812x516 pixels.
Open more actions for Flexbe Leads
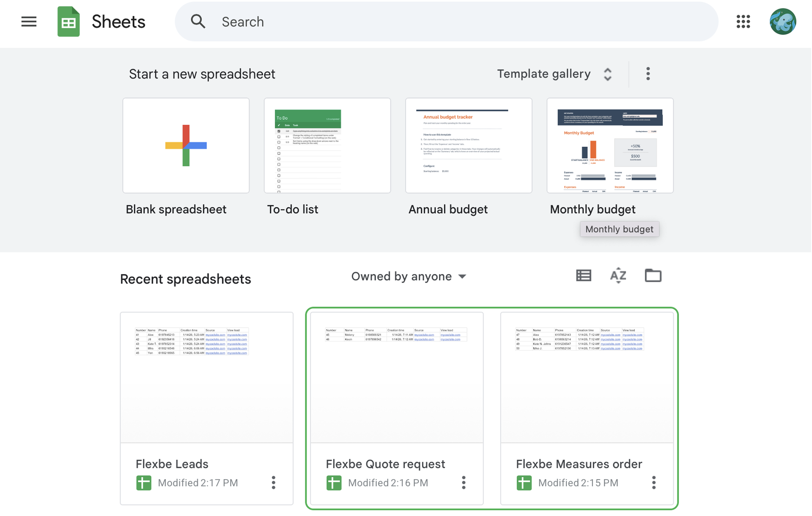(x=274, y=483)
